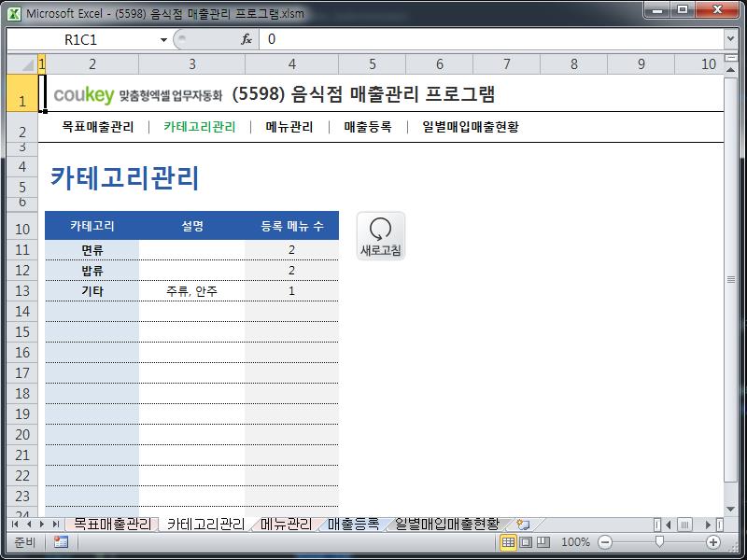Select the 밥류 category cell
The width and height of the screenshot is (747, 560).
point(92,271)
